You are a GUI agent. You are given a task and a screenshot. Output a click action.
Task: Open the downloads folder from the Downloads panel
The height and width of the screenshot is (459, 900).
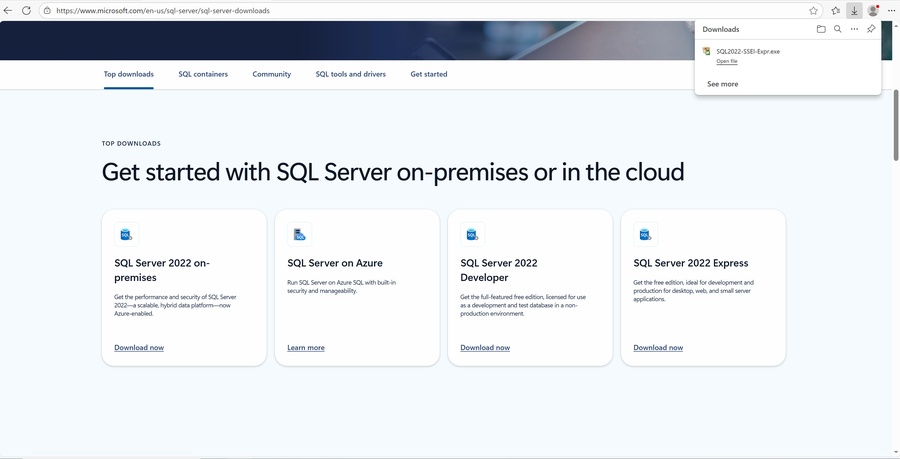[x=821, y=29]
